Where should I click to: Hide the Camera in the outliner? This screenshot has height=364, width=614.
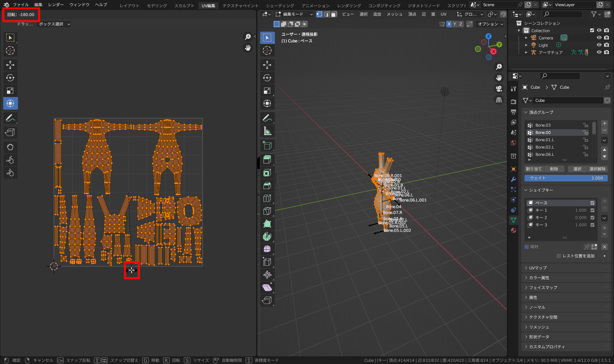tap(599, 38)
